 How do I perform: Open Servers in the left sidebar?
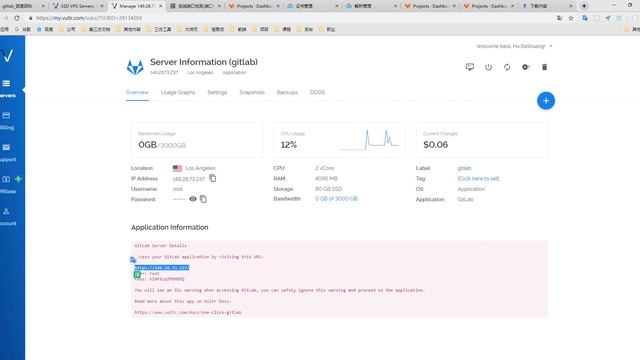pyautogui.click(x=7, y=89)
